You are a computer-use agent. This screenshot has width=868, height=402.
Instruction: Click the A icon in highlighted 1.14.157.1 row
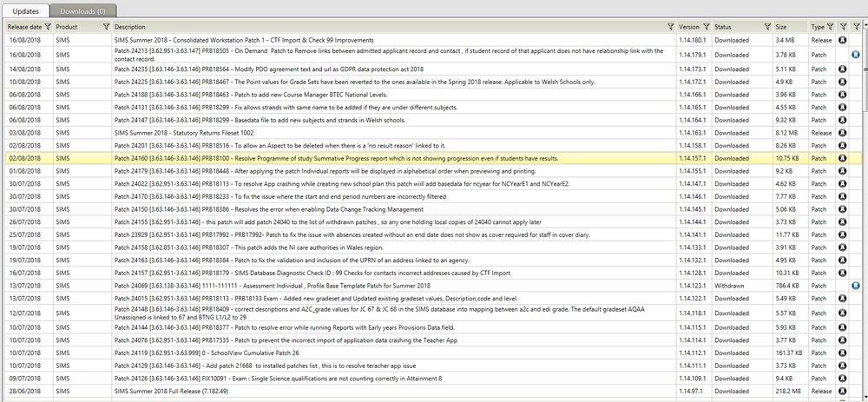(x=843, y=158)
